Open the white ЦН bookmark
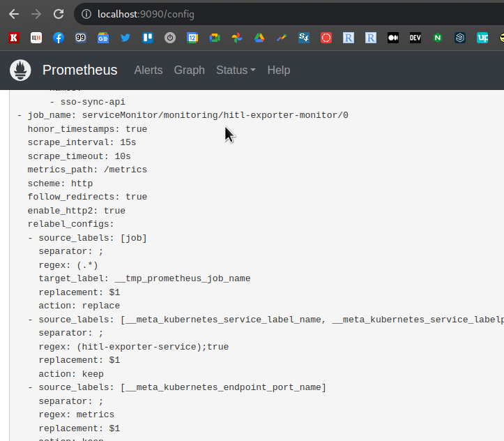 coord(36,38)
